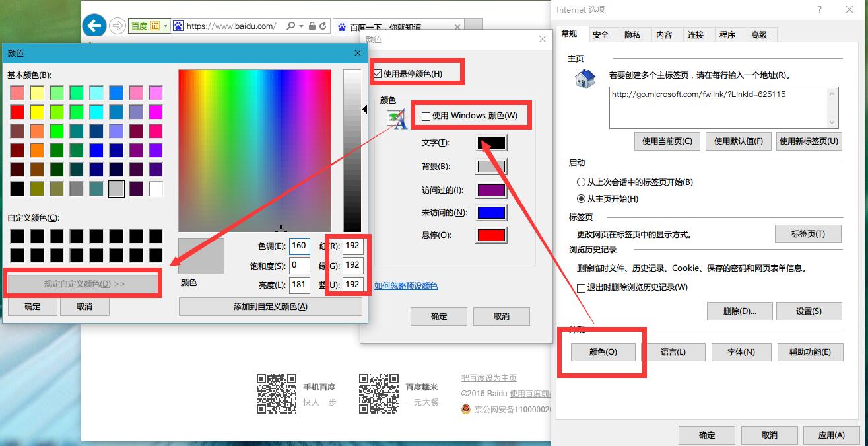Click the Refresh icon in the address bar
The image size is (868, 446).
pyautogui.click(x=323, y=25)
